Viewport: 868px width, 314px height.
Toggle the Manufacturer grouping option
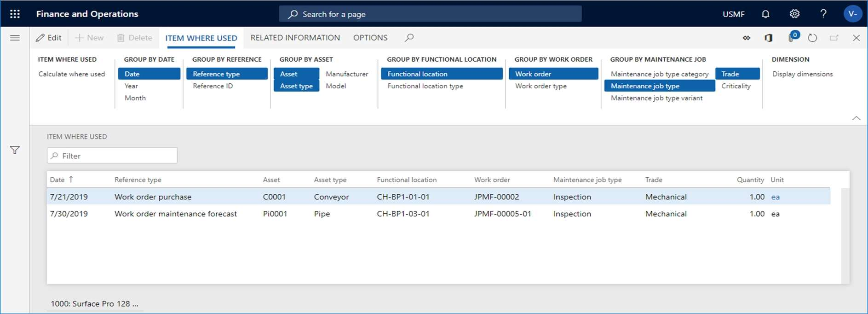[347, 74]
